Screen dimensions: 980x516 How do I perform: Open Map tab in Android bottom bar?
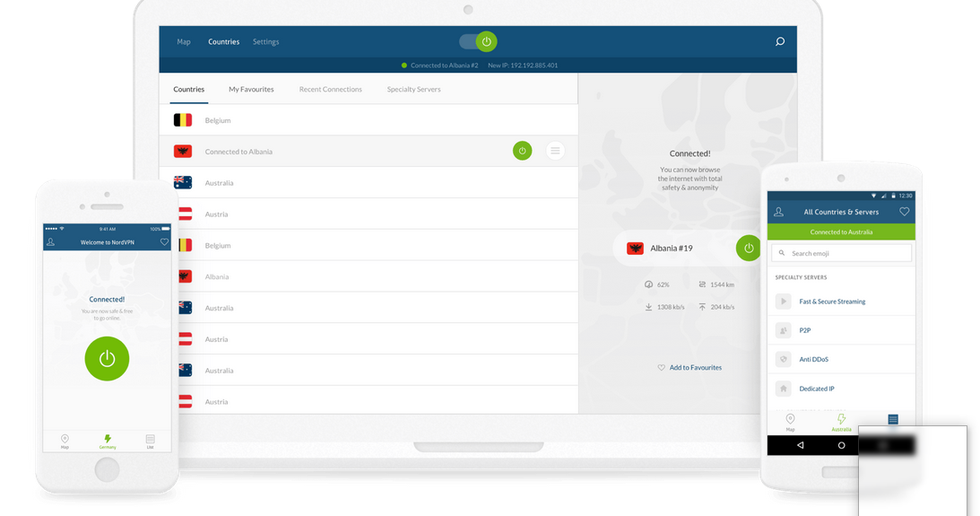click(x=791, y=422)
